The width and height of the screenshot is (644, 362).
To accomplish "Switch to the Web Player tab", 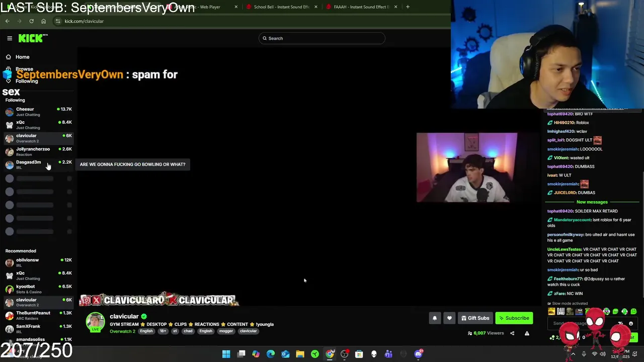I will pyautogui.click(x=201, y=7).
